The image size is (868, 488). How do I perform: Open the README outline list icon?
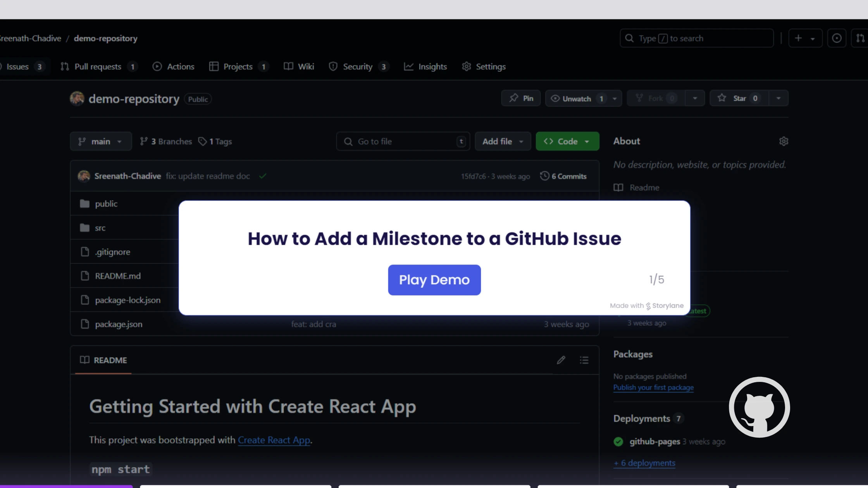(584, 360)
